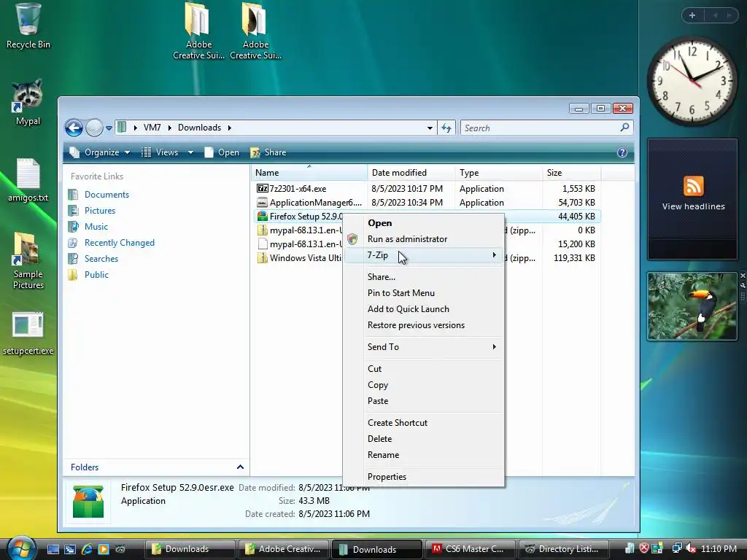The image size is (747, 560).
Task: Select the ApplicationManager6 file icon
Action: [263, 203]
